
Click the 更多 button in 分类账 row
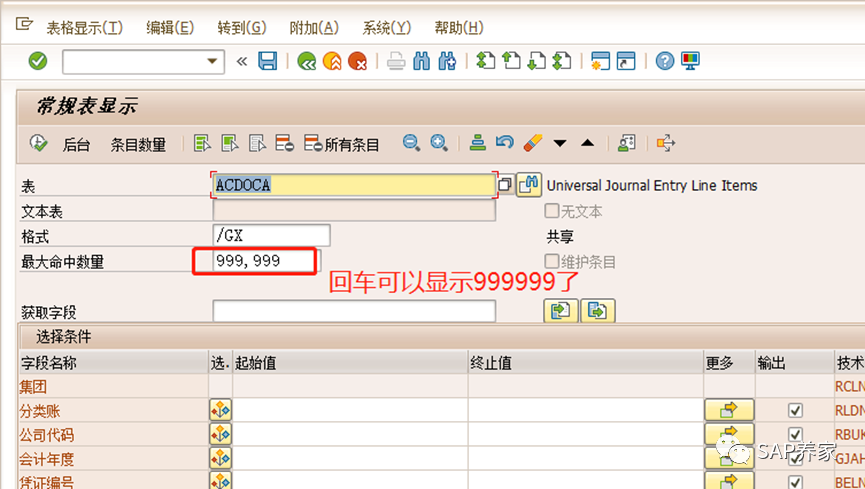pyautogui.click(x=729, y=410)
